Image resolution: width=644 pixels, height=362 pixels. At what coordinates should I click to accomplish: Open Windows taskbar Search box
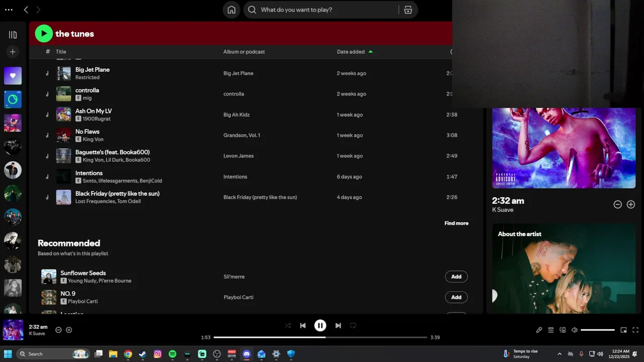[53, 354]
